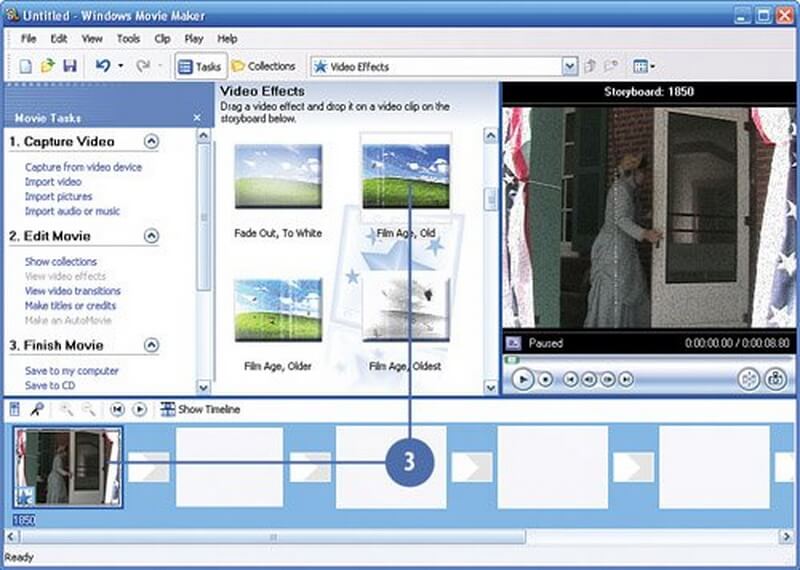Click the Zoom Timeline In magnifier
800x570 pixels.
tap(66, 409)
